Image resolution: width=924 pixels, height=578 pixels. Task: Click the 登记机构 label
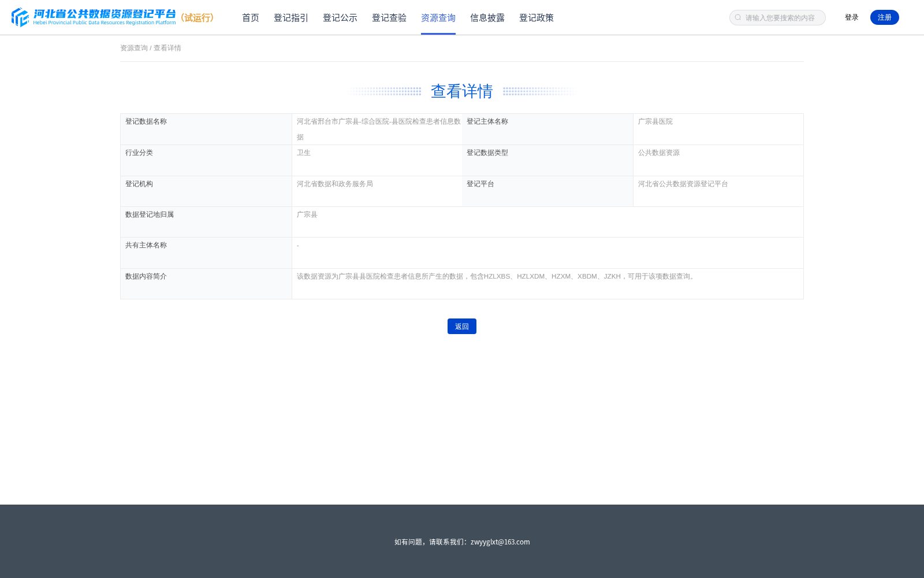point(139,184)
